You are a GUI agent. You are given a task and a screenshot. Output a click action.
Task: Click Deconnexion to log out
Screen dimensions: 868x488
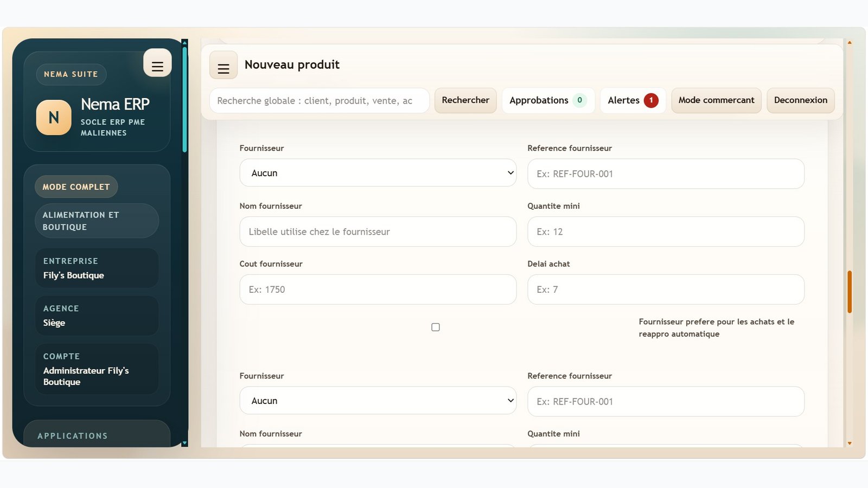coord(801,100)
